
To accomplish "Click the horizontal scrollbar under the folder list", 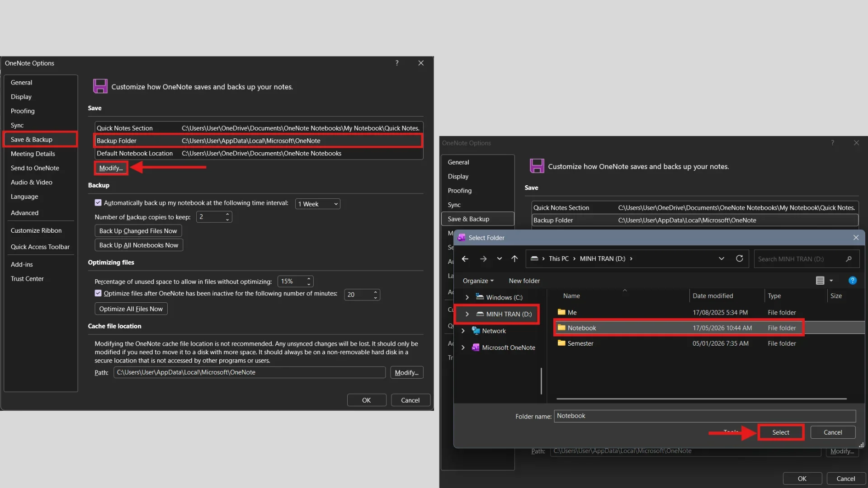I will pyautogui.click(x=701, y=399).
